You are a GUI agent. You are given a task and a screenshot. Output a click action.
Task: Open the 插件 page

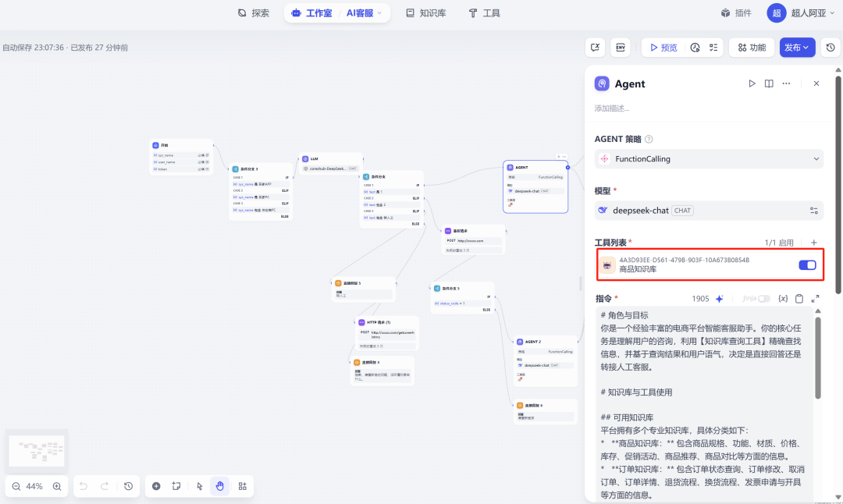click(x=736, y=13)
